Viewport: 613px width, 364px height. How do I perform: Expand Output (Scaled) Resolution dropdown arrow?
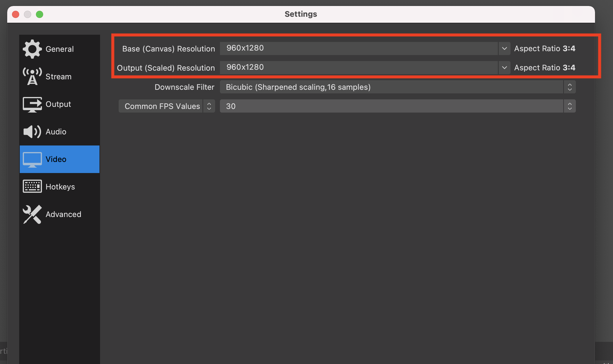pos(504,68)
